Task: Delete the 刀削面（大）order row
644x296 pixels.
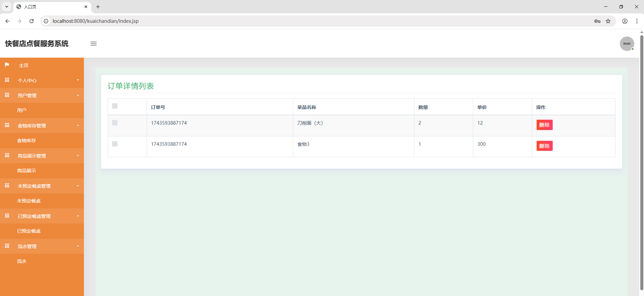Action: (544, 125)
